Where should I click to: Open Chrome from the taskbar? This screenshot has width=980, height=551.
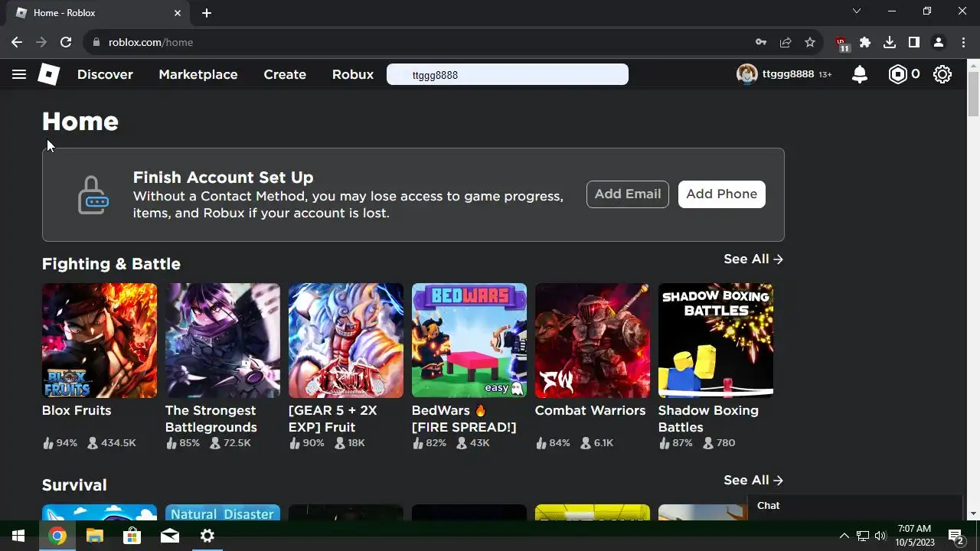pyautogui.click(x=57, y=536)
